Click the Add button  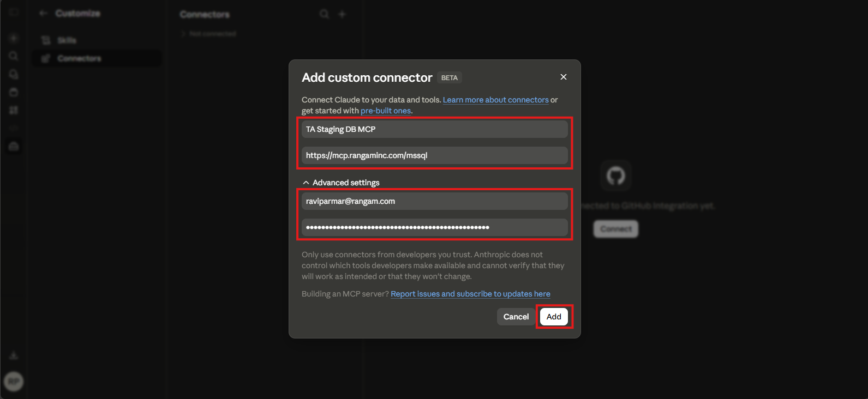point(554,317)
